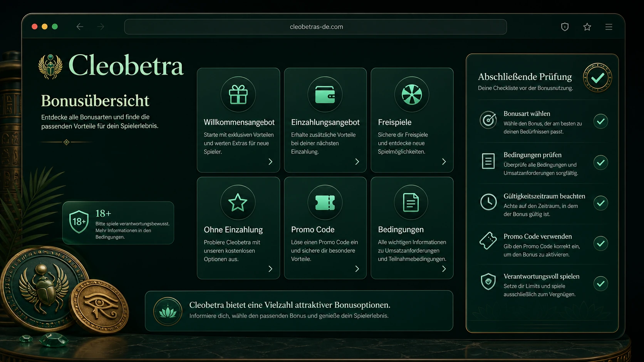
Task: Click the 'Verantwortungsvoll spielen' checklist title
Action: tap(541, 276)
